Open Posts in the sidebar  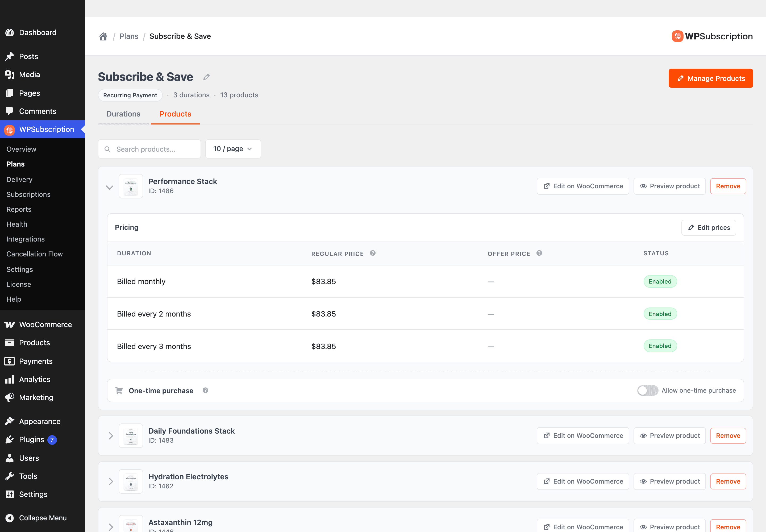[43, 56]
